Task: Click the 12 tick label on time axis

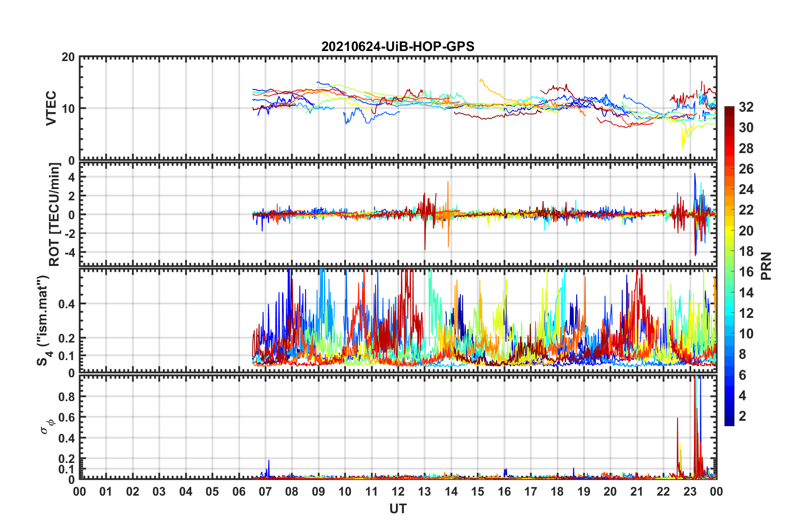Action: click(398, 491)
